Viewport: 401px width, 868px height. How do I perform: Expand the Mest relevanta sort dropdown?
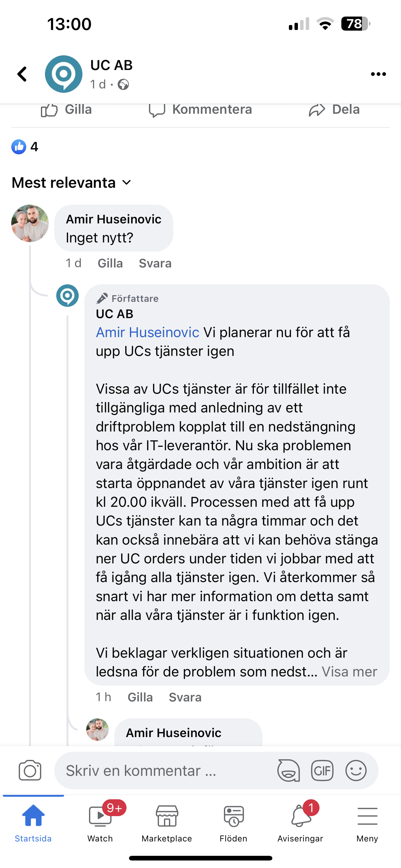(72, 183)
